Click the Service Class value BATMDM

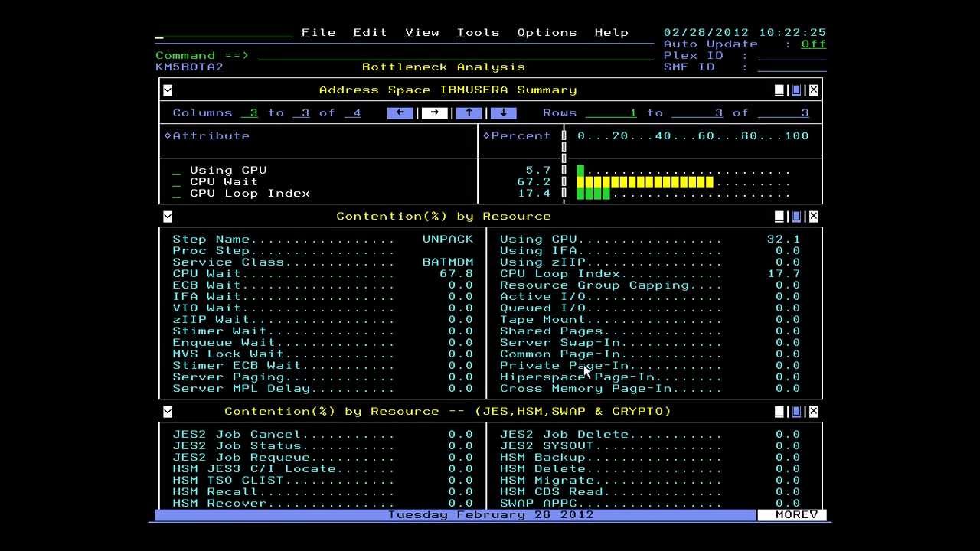tap(448, 262)
